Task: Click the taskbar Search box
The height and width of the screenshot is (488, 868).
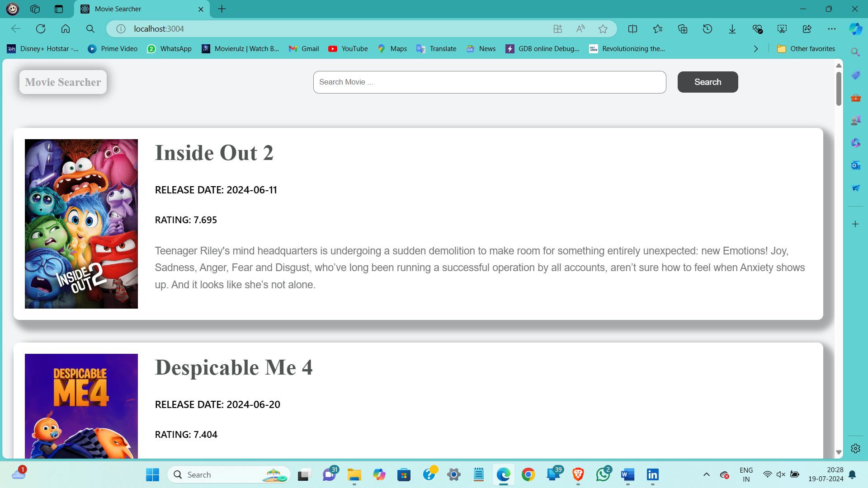Action: (x=229, y=474)
